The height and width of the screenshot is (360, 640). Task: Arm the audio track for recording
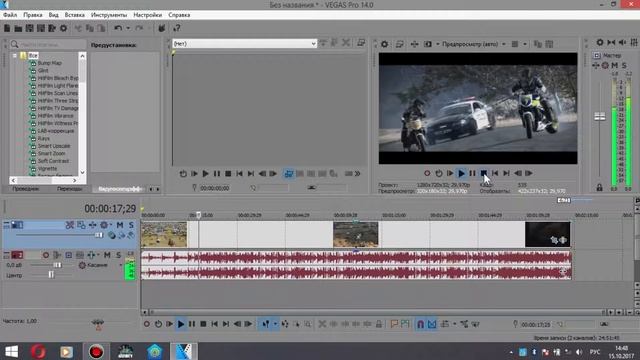(x=46, y=255)
